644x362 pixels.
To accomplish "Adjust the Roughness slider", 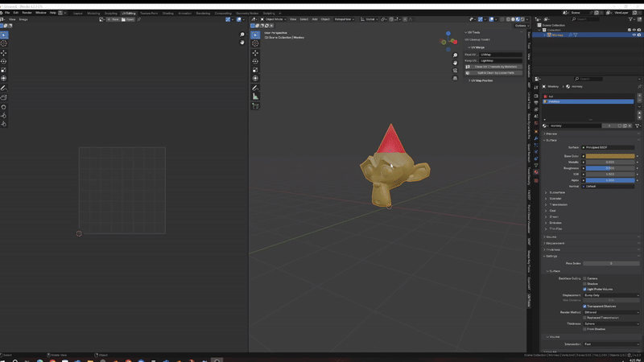I will [610, 168].
